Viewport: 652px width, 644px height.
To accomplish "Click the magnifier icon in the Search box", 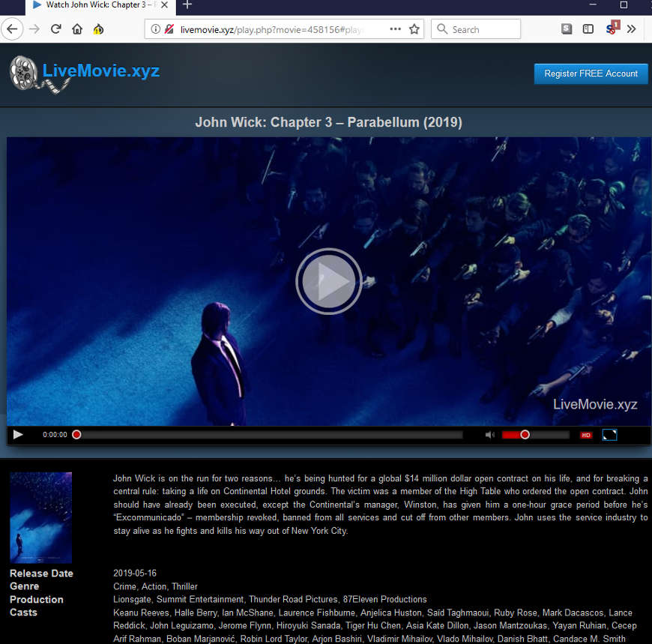I will pyautogui.click(x=442, y=29).
